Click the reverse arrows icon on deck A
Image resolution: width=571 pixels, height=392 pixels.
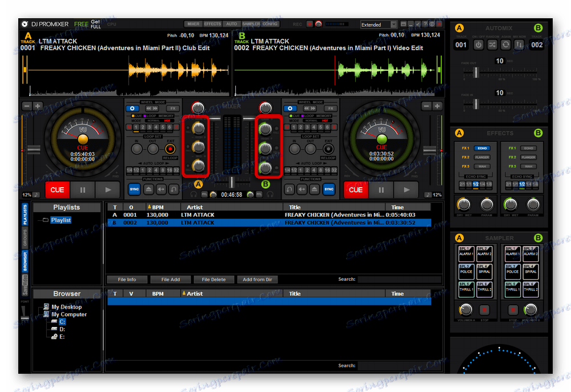[x=162, y=189]
